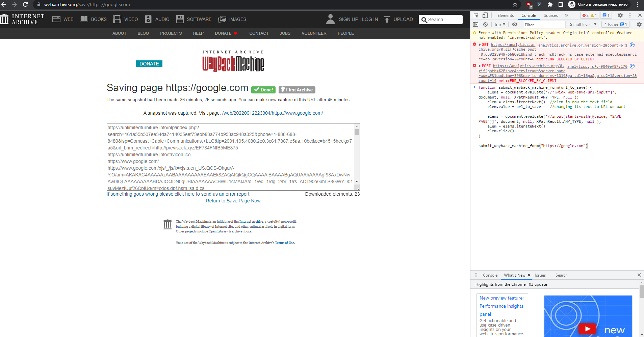Show console sidebar icon

tap(476, 24)
